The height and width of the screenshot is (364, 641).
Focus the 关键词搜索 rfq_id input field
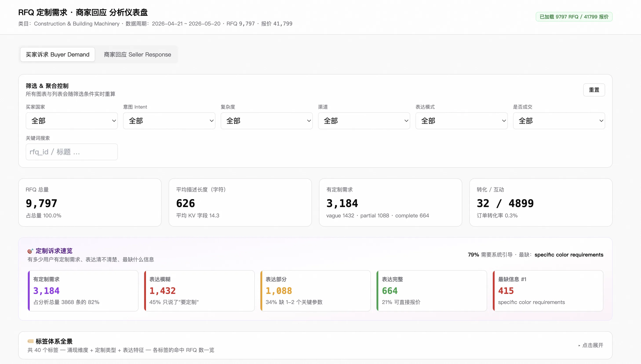[72, 152]
